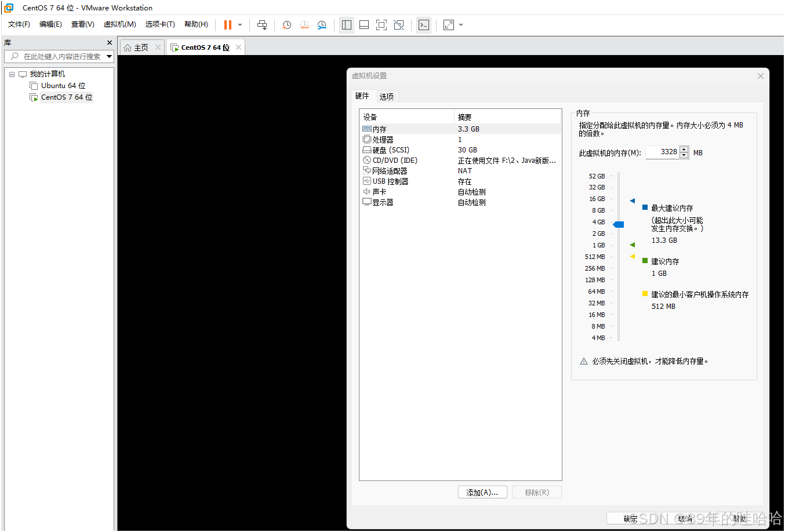
Task: Toggle the library sidebar view icon
Action: coord(347,25)
